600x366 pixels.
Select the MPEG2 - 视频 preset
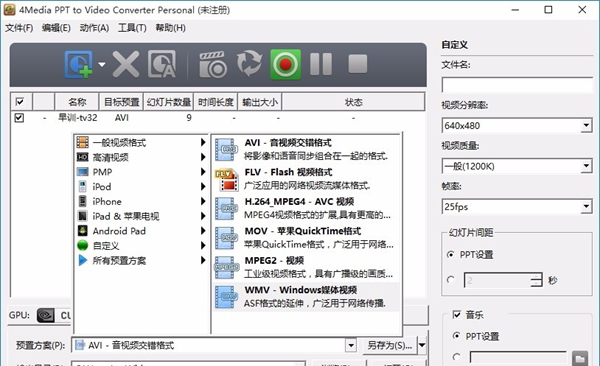point(306,267)
